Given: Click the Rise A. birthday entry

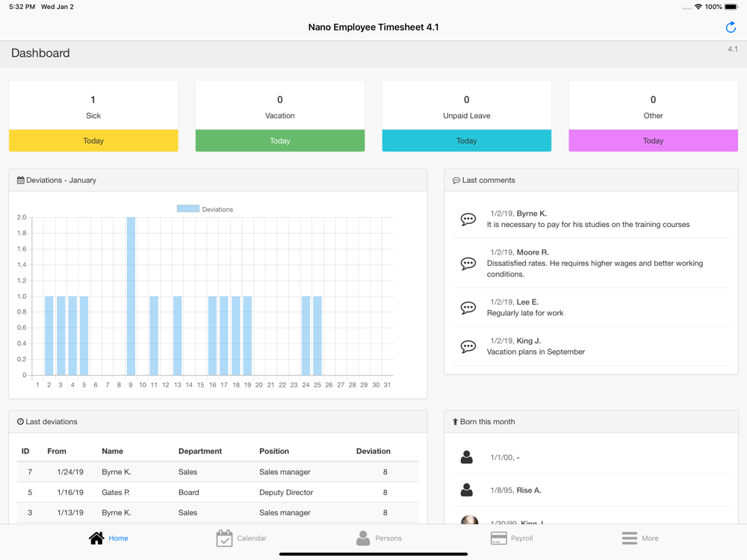Looking at the screenshot, I should 591,490.
